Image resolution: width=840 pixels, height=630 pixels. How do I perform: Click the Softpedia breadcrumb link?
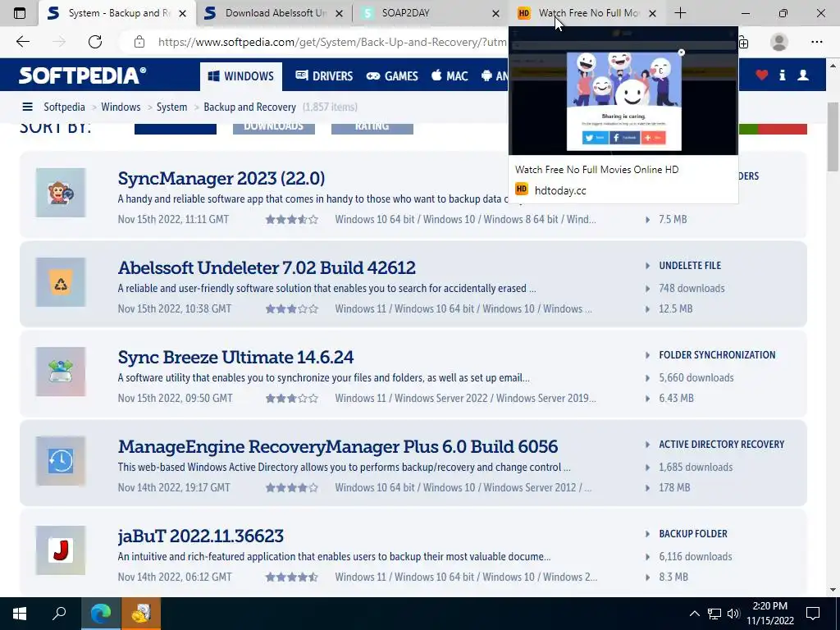[64, 107]
